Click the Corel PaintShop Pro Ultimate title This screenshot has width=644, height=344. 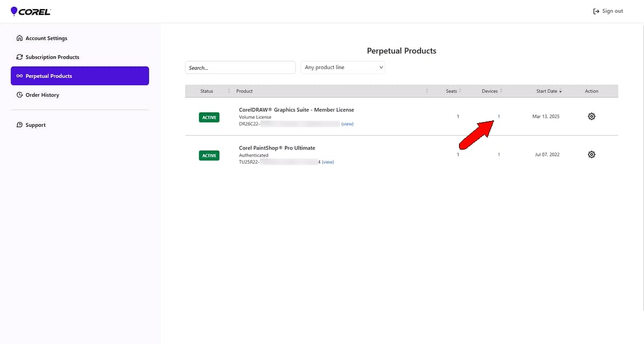pos(277,148)
